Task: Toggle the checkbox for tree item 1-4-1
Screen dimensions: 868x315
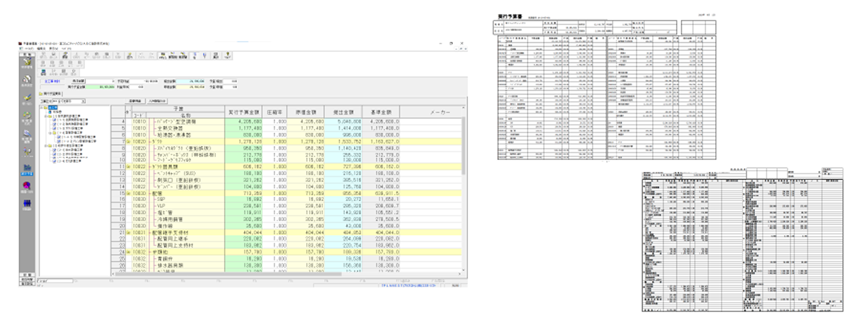Action: (59, 137)
